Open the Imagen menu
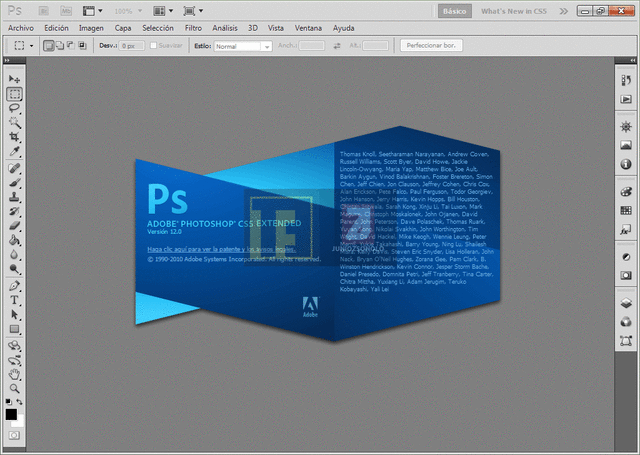Image resolution: width=640 pixels, height=455 pixels. pos(91,28)
